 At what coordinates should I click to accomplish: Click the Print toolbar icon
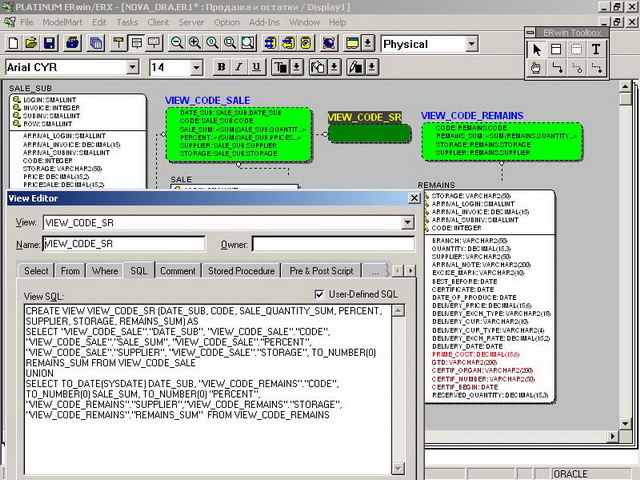coord(73,43)
